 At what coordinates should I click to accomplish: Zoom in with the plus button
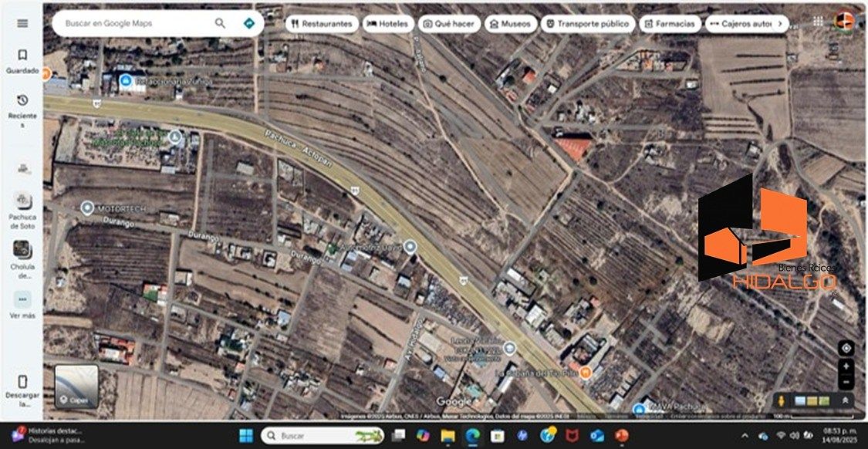pyautogui.click(x=846, y=366)
